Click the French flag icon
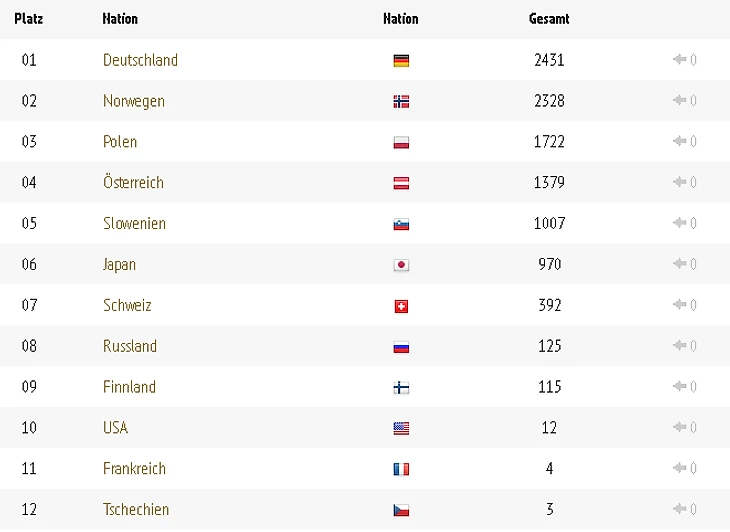730x532 pixels. pos(401,469)
